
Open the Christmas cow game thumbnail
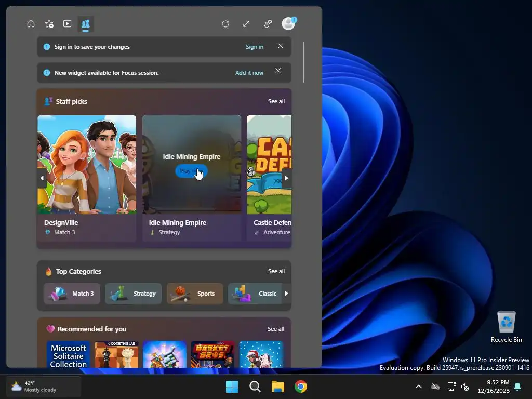coord(261,354)
